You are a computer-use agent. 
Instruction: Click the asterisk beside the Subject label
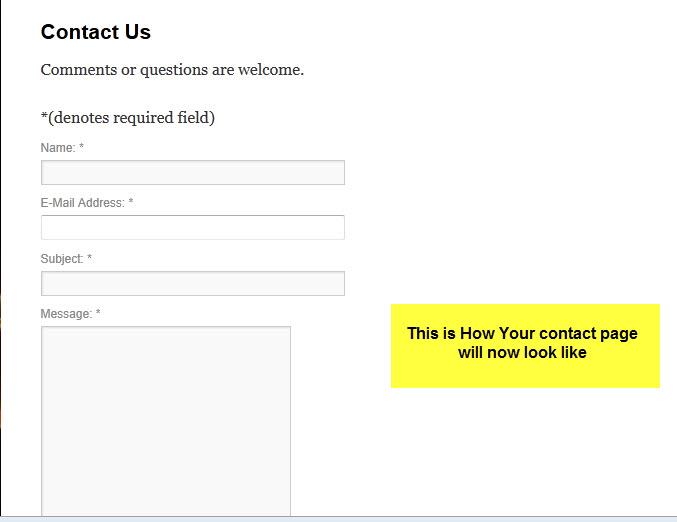click(x=90, y=259)
